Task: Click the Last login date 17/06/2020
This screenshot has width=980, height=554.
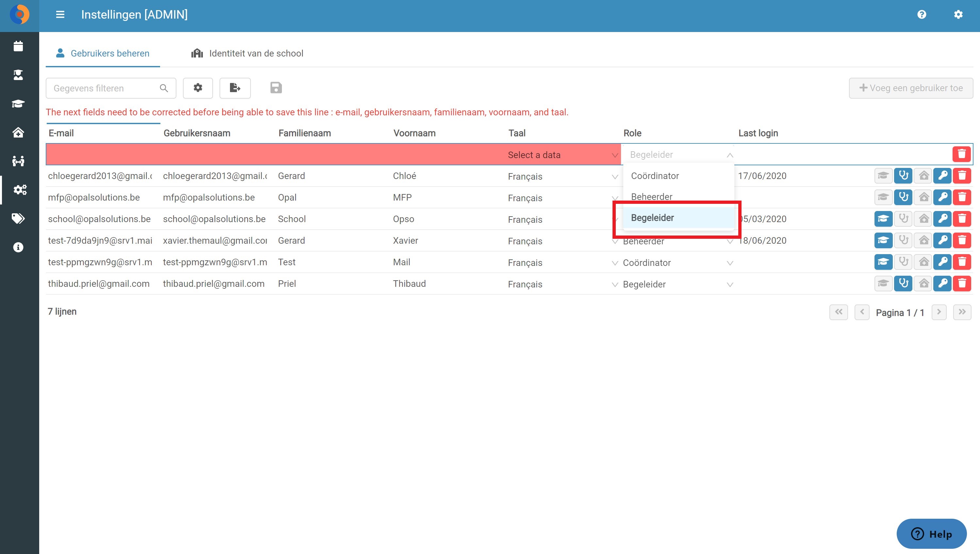Action: (762, 176)
